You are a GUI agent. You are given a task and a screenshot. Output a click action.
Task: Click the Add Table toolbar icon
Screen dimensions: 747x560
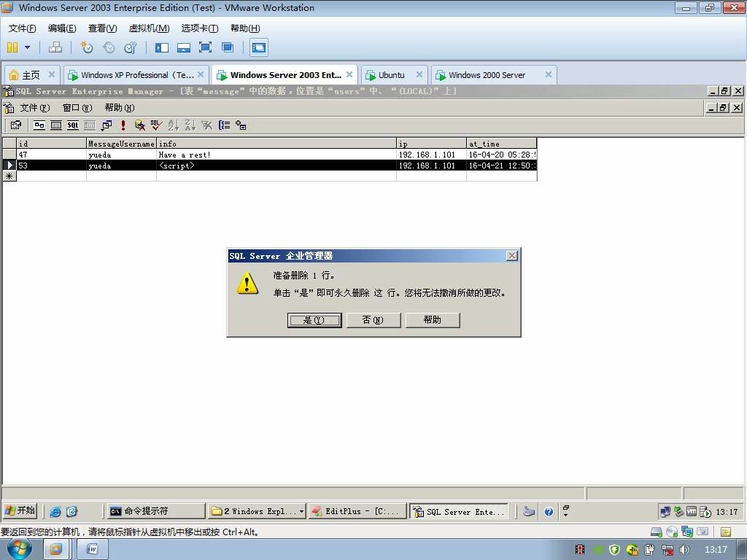click(241, 125)
